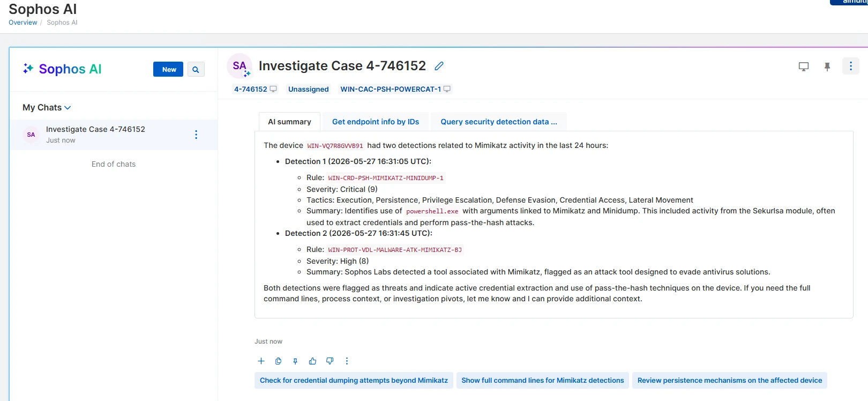Screen dimensions: 868x401
Task: Give the response a thumbs up
Action: coord(312,361)
